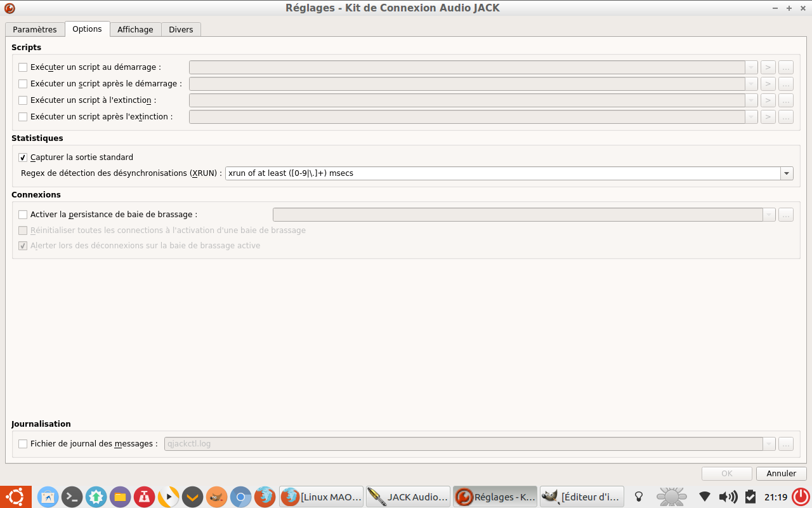Launch the software store shopping bag icon
This screenshot has width=812, height=508.
click(x=48, y=497)
